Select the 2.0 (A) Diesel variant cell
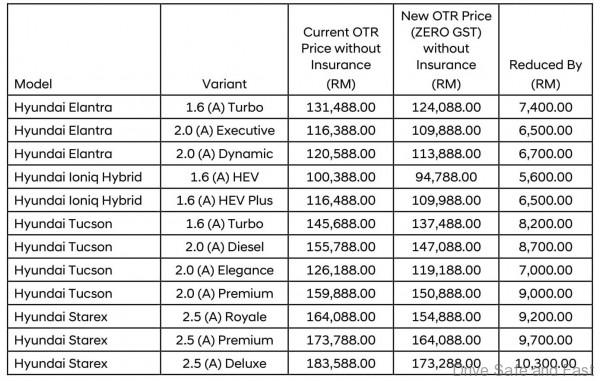Viewport: 600px width, 381px height. (x=224, y=247)
